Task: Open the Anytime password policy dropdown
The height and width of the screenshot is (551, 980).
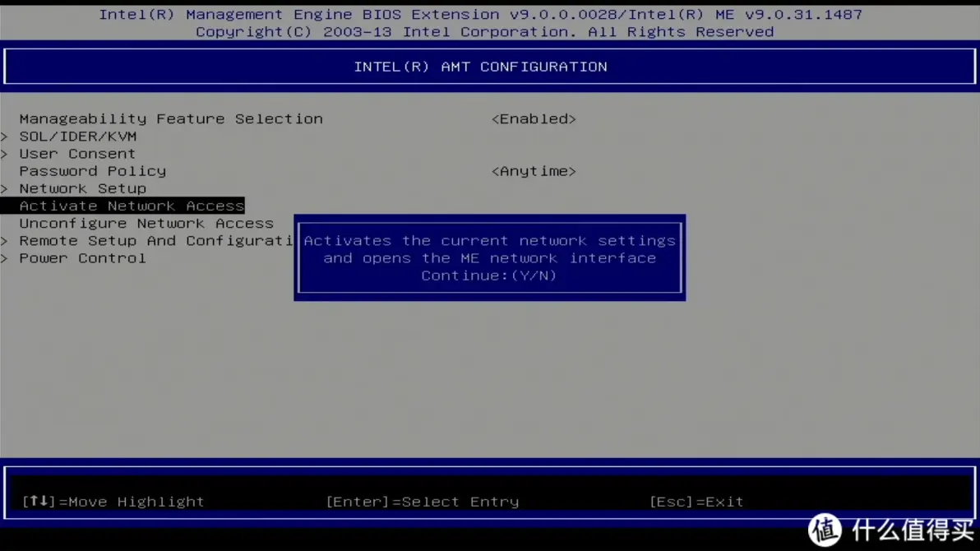Action: coord(534,171)
